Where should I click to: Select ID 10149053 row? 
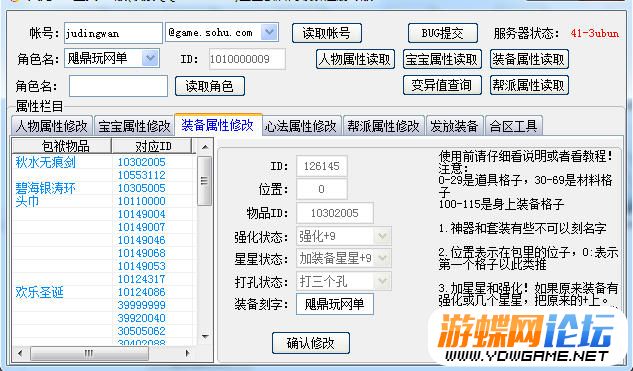click(141, 266)
